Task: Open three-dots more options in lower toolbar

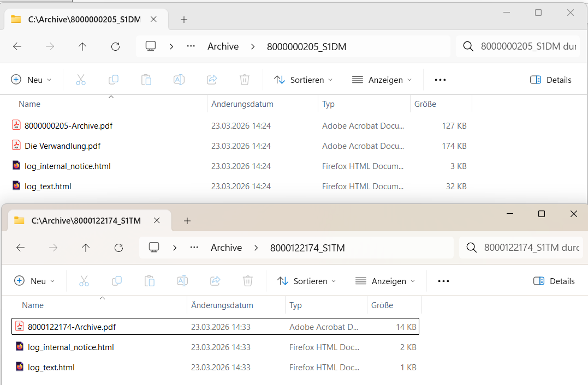Action: point(443,281)
